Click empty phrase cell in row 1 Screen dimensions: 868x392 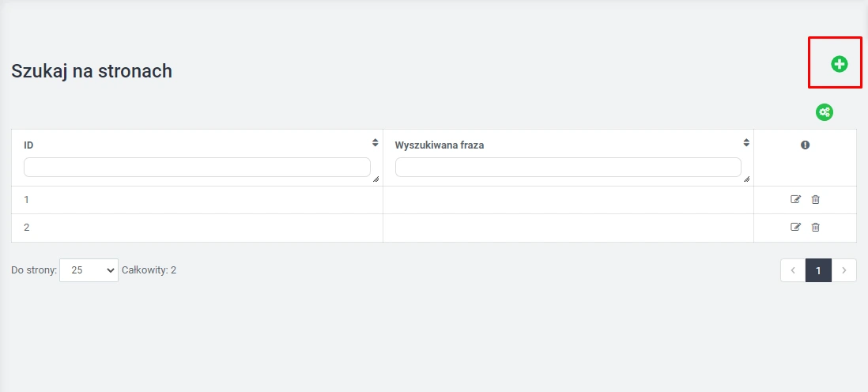(568, 200)
